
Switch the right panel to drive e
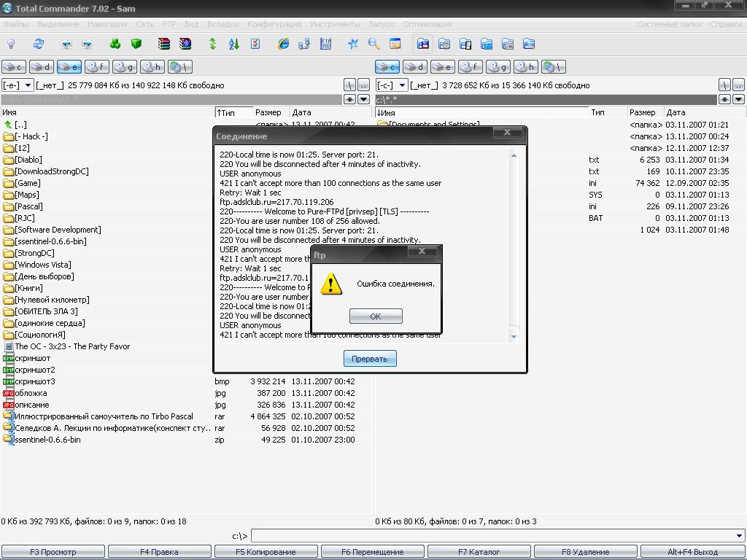point(443,67)
